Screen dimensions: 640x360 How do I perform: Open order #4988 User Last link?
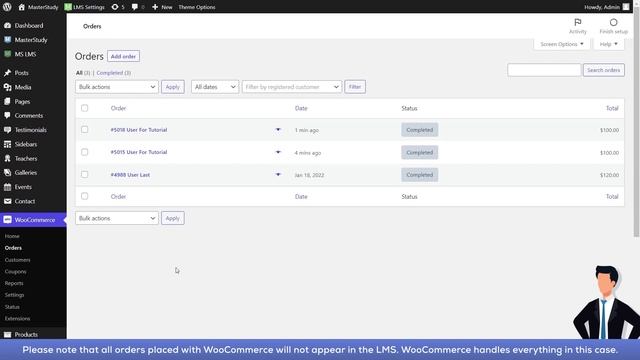130,175
